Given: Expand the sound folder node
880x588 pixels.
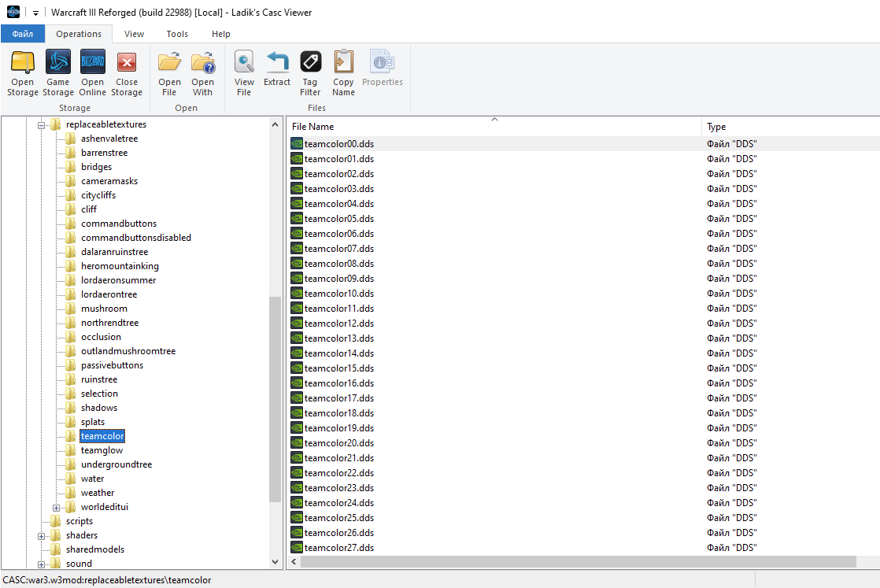Looking at the screenshot, I should click(x=41, y=564).
